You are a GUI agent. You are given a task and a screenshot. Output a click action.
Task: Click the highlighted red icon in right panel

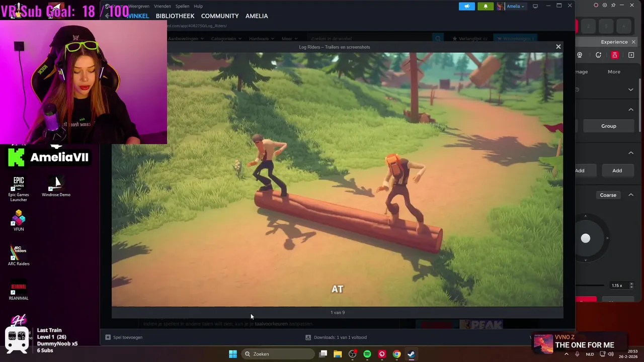pyautogui.click(x=615, y=55)
